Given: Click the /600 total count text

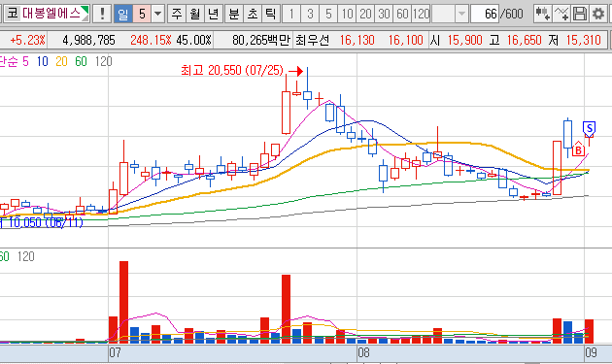Looking at the screenshot, I should [512, 14].
